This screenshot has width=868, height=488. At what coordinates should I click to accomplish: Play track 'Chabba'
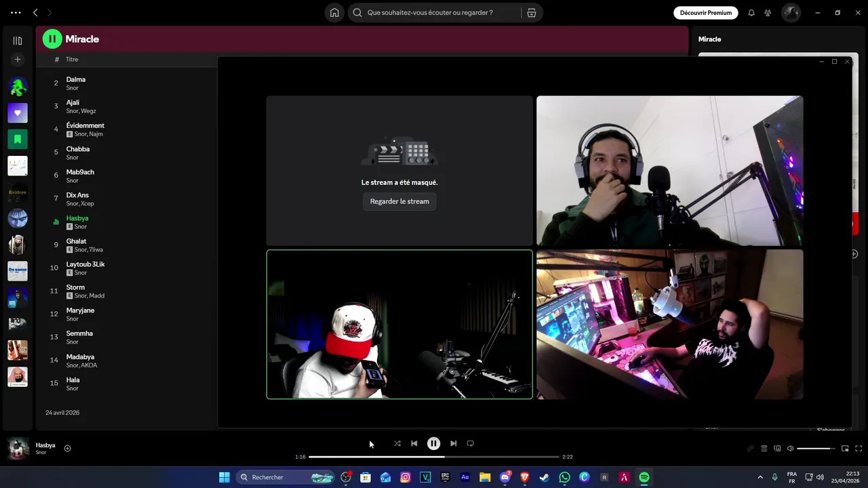tap(78, 149)
